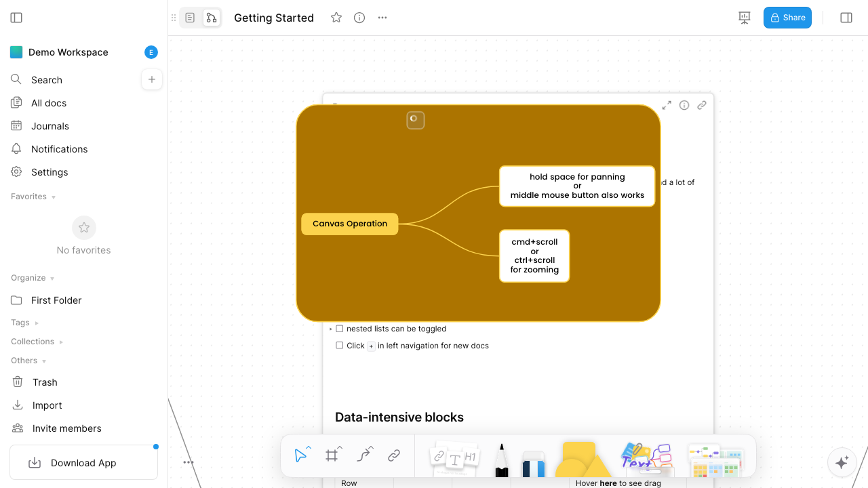Select the frame tool
Image resolution: width=868 pixels, height=488 pixels.
click(332, 455)
